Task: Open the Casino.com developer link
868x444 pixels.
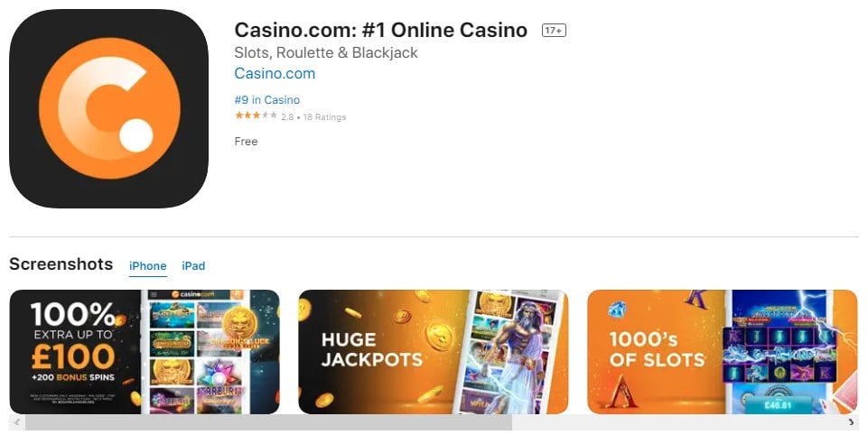Action: tap(275, 73)
